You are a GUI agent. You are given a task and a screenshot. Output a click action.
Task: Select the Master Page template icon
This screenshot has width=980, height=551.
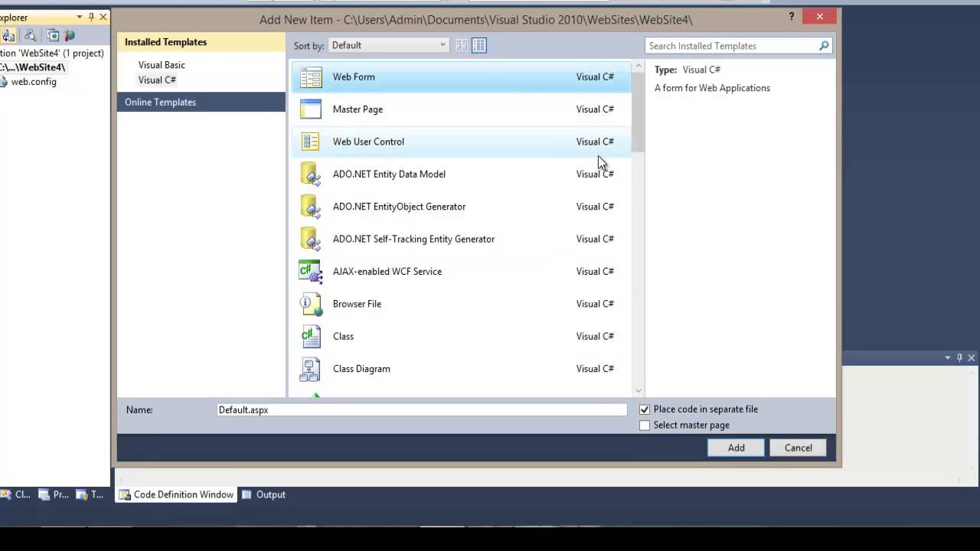point(311,109)
